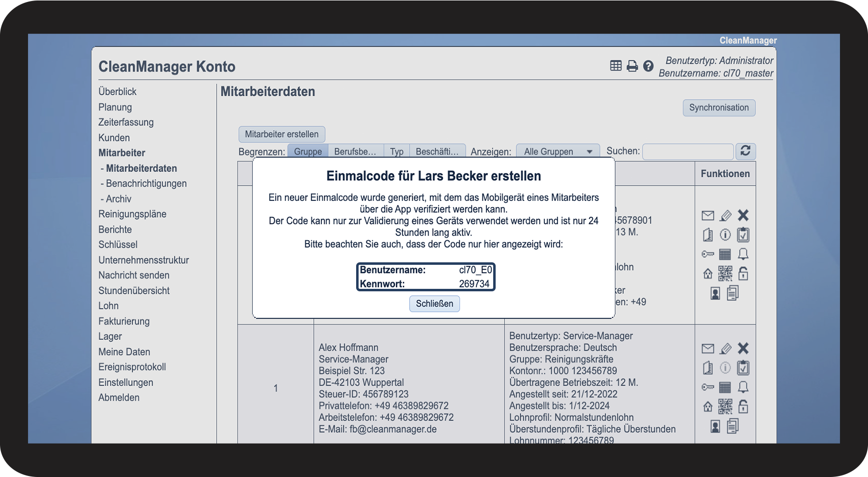The height and width of the screenshot is (477, 868).
Task: Open the Benachrichtigungen submenu entry
Action: (x=146, y=184)
